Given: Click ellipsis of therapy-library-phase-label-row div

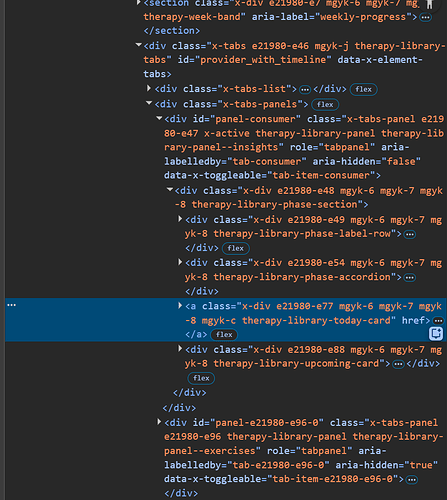Looking at the screenshot, I should click(410, 234).
